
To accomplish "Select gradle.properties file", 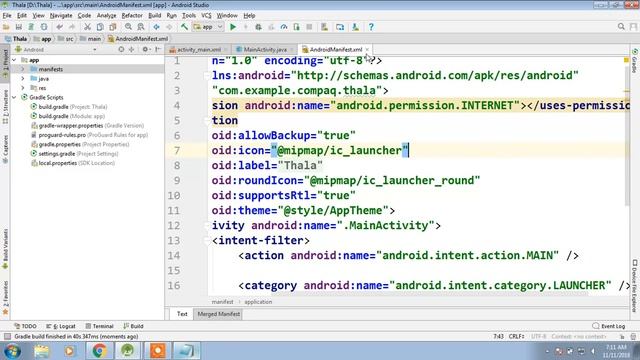I will tap(80, 144).
